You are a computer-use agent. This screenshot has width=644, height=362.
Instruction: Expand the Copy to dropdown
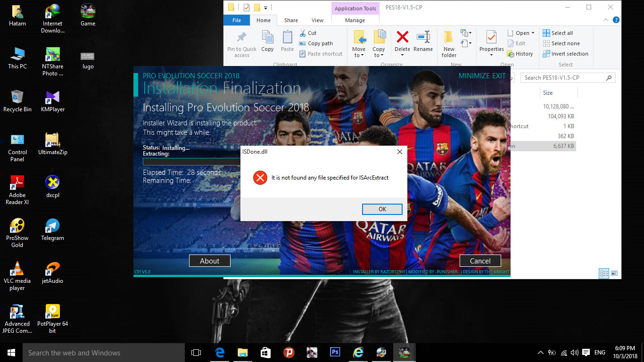379,55
